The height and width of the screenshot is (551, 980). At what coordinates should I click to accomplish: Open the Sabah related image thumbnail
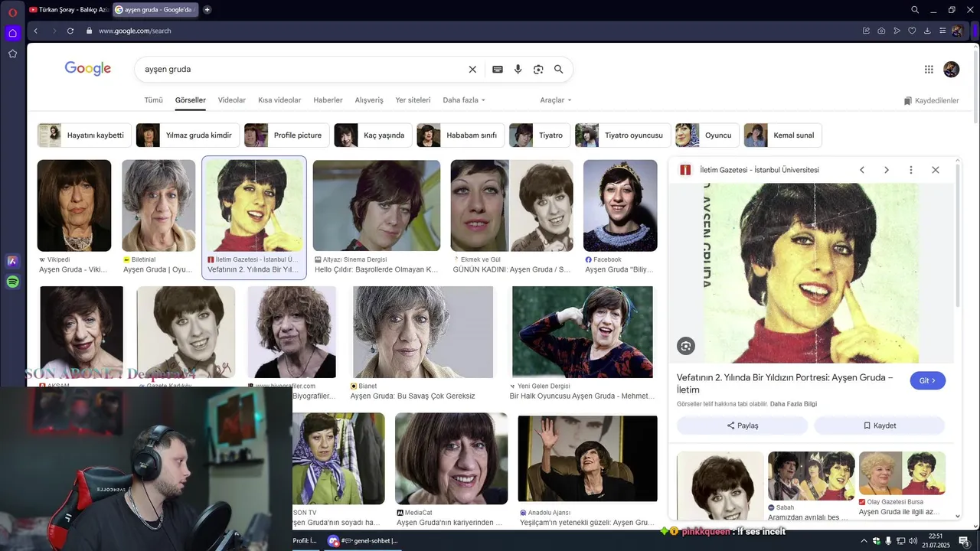point(812,476)
